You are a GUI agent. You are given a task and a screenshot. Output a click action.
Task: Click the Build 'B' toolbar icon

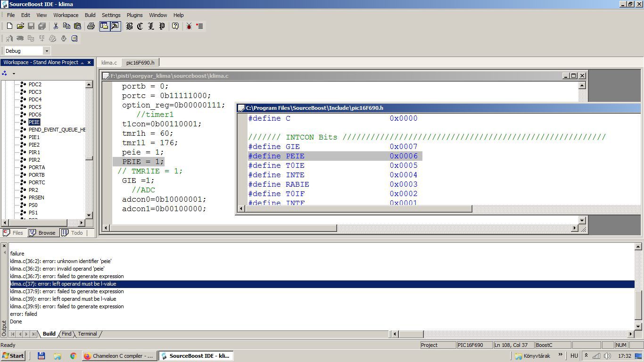(129, 26)
